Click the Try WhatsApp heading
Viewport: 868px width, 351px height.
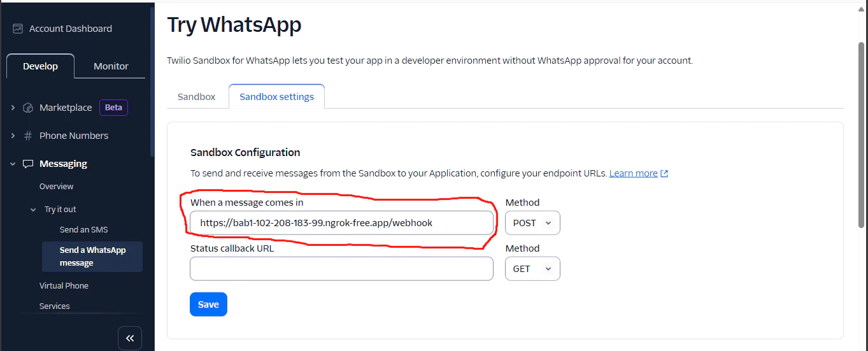(x=234, y=25)
